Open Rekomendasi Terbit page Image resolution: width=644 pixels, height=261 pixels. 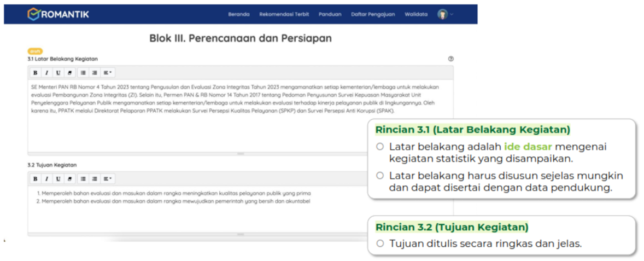[284, 14]
